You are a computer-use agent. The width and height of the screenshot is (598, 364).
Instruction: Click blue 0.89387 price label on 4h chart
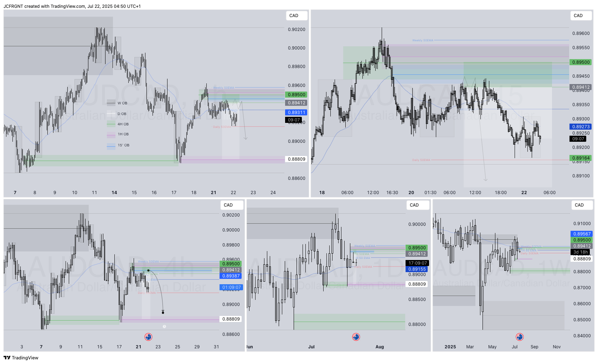point(231,276)
